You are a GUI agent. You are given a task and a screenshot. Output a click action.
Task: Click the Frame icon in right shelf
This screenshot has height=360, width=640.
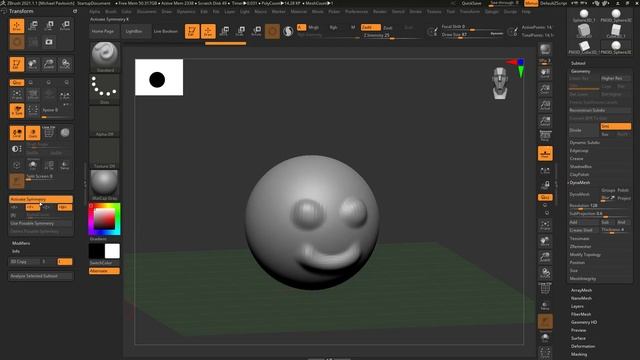[545, 225]
